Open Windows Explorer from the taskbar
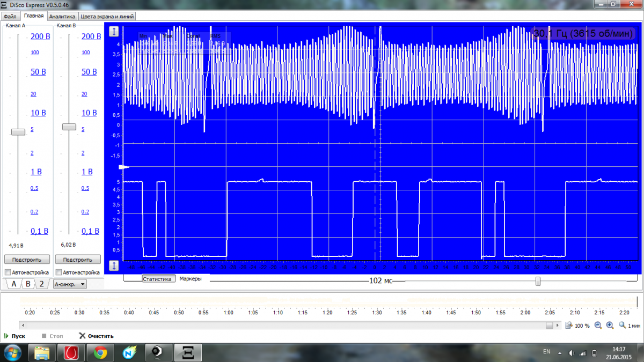644x362 pixels. (42, 353)
